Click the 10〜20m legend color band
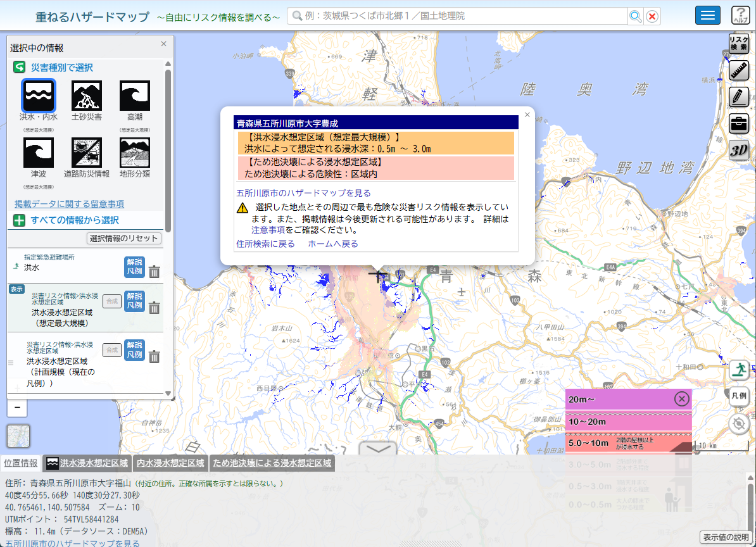The image size is (756, 547). (629, 422)
